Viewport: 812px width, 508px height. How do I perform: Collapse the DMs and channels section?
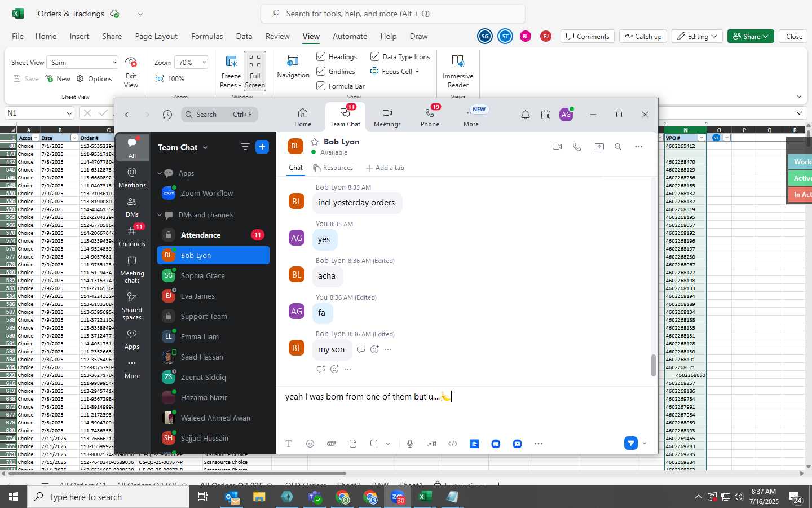pyautogui.click(x=160, y=215)
